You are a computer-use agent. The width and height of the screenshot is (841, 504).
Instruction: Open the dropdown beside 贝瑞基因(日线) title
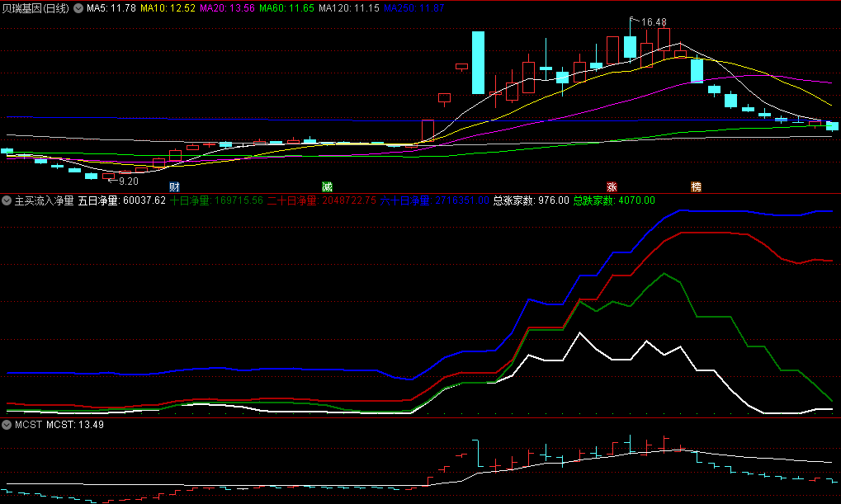(x=78, y=8)
